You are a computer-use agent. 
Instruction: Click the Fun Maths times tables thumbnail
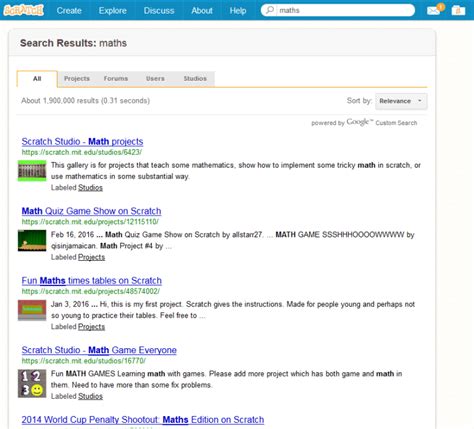[x=32, y=310]
